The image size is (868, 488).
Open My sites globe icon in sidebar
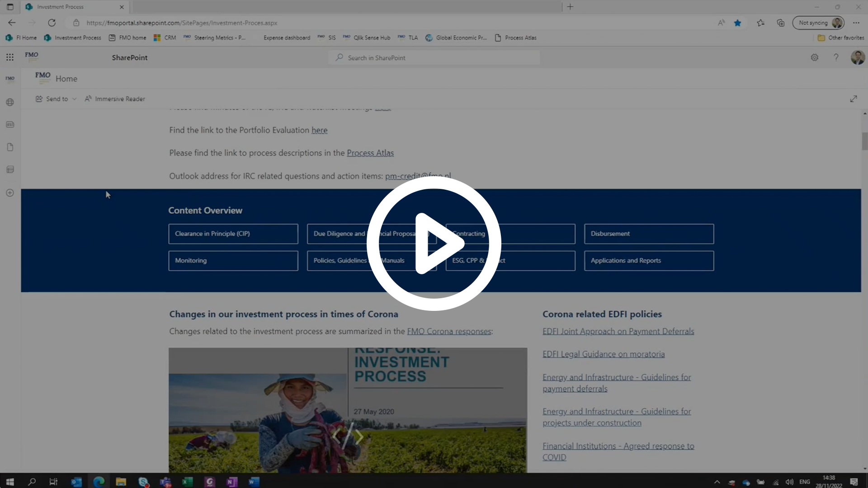[10, 102]
